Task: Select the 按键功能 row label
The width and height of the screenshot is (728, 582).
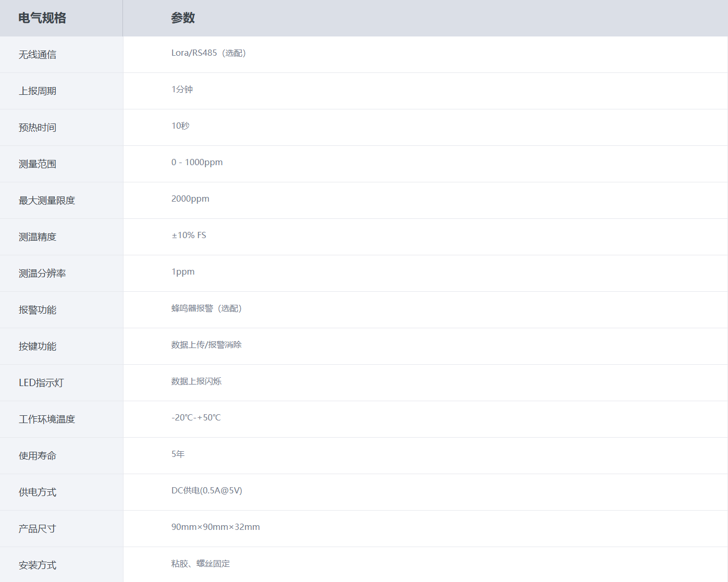Action: click(38, 346)
